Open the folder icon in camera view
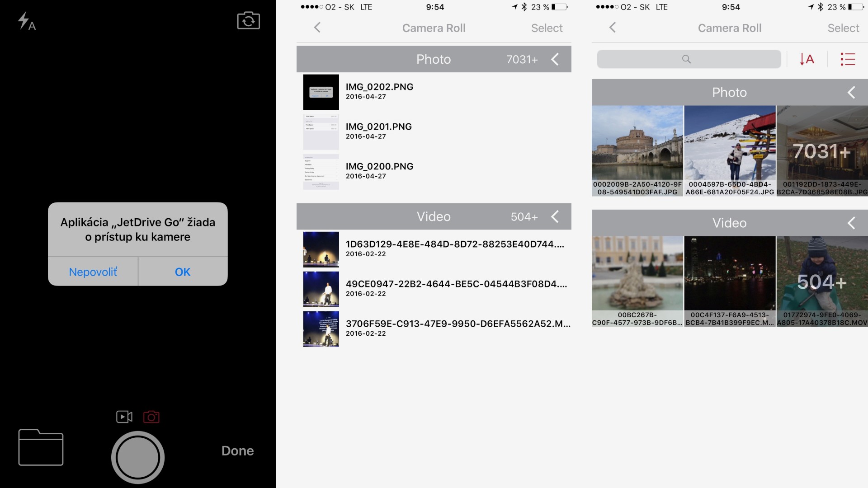This screenshot has width=868, height=488. pos(41,447)
